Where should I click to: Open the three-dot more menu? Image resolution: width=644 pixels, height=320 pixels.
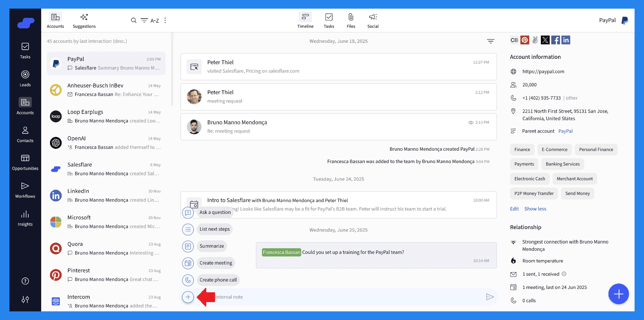[x=165, y=20]
